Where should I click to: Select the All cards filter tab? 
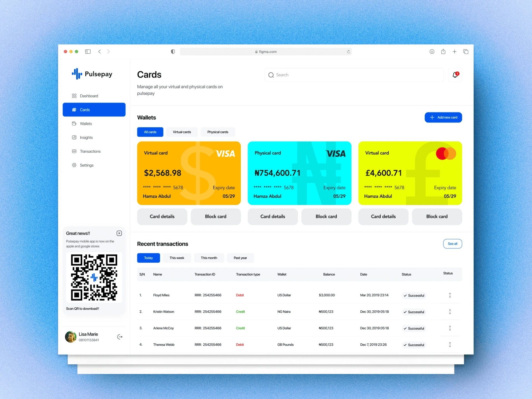point(150,132)
